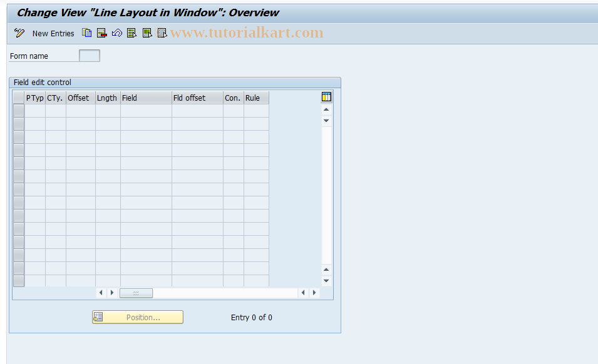Click the Offset column header

[x=81, y=98]
